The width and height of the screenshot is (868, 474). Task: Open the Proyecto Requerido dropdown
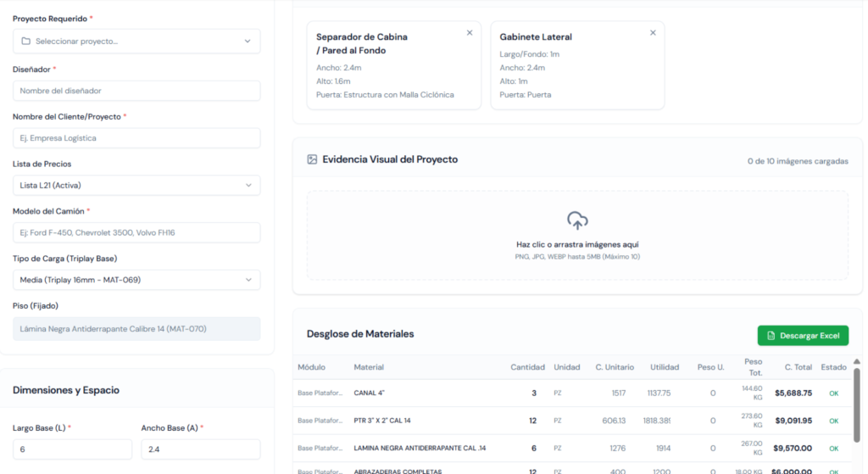pos(136,41)
